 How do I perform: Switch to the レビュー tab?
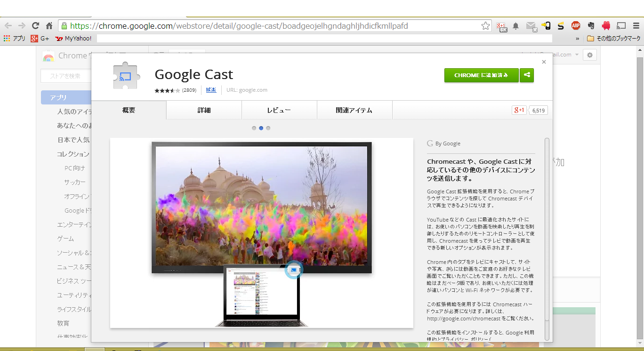coord(279,110)
